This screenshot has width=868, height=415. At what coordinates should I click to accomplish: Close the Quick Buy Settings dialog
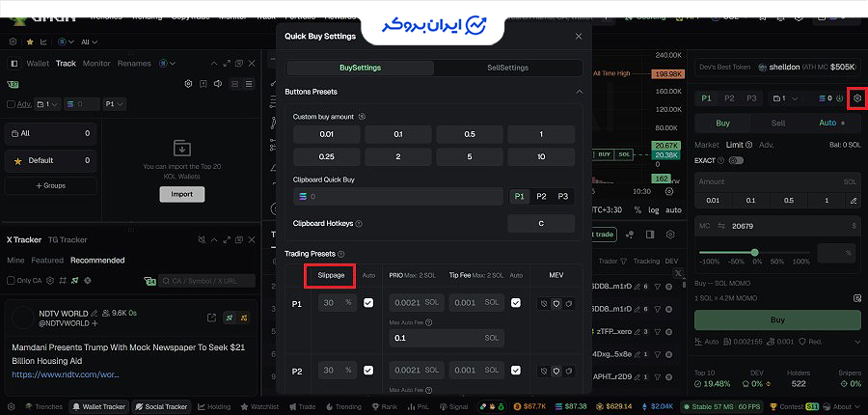[579, 36]
